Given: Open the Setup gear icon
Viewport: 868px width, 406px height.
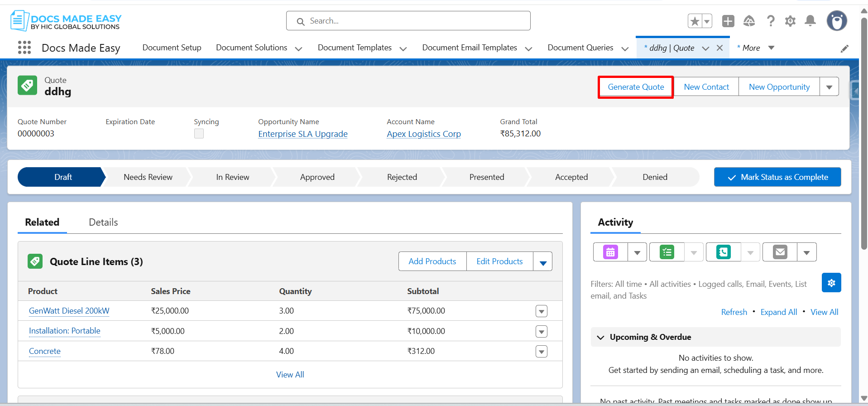Looking at the screenshot, I should click(x=790, y=21).
